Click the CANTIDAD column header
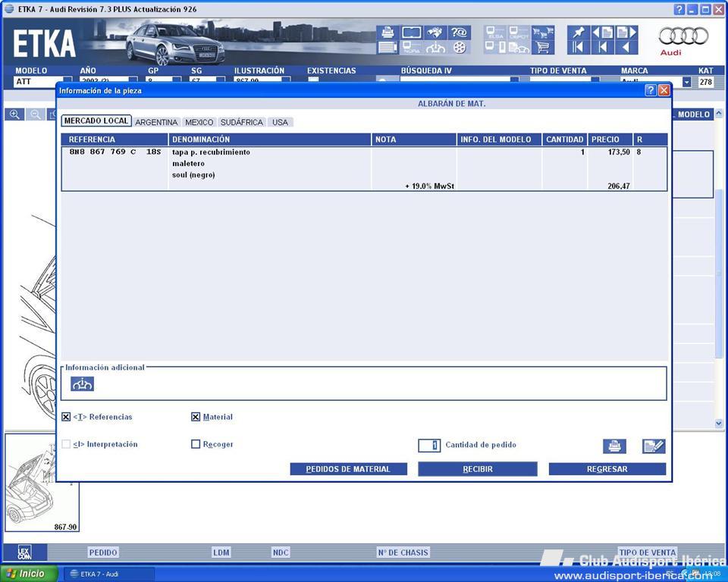 click(x=564, y=139)
